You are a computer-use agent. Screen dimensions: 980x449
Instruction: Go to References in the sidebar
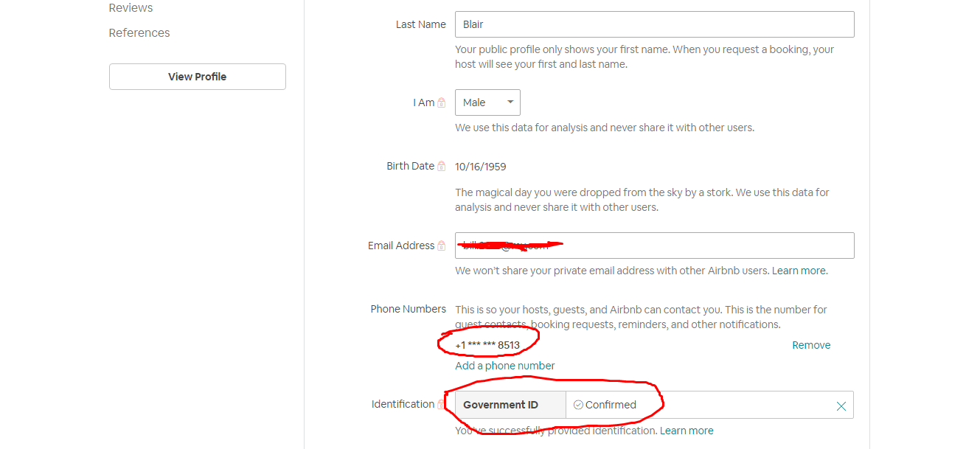point(139,33)
